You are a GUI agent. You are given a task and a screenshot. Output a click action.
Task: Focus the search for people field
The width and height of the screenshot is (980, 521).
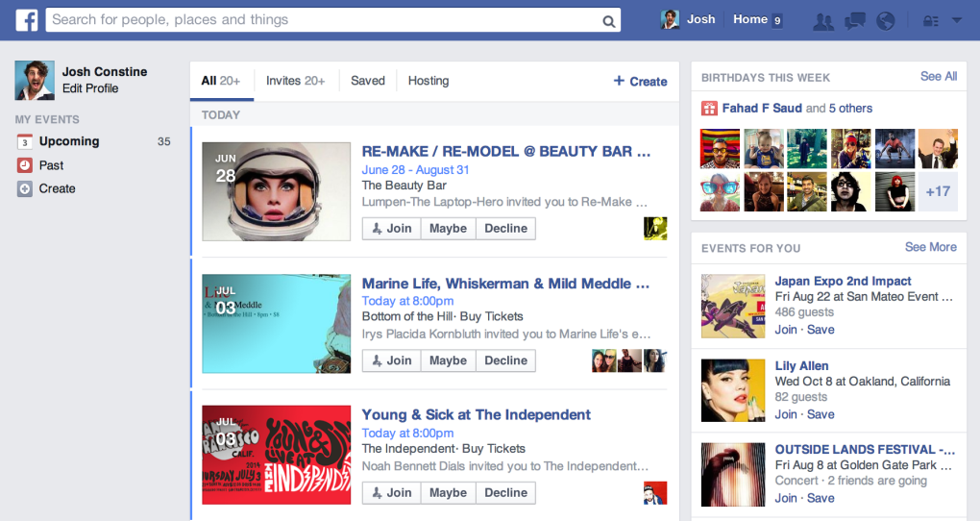pyautogui.click(x=333, y=20)
